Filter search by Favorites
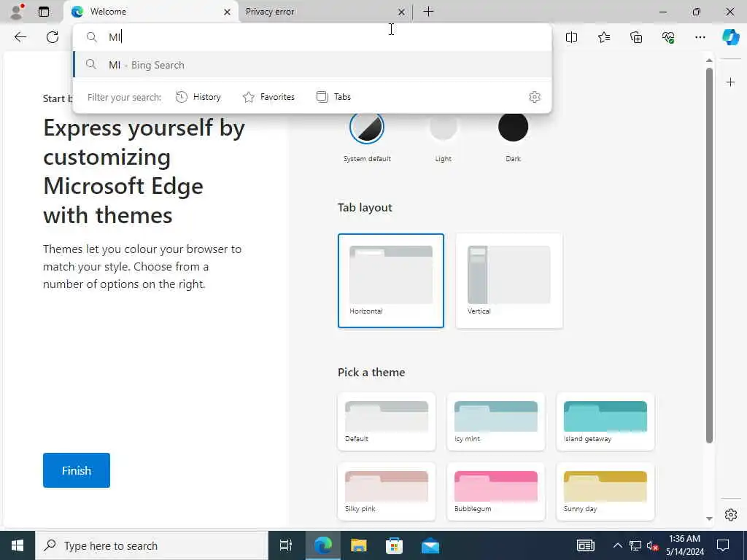Viewport: 747px width, 560px height. [x=268, y=97]
